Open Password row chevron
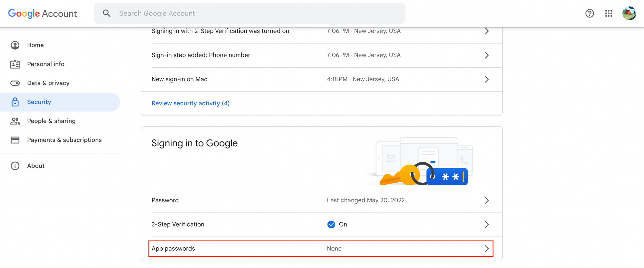This screenshot has height=268, width=644. click(x=487, y=200)
